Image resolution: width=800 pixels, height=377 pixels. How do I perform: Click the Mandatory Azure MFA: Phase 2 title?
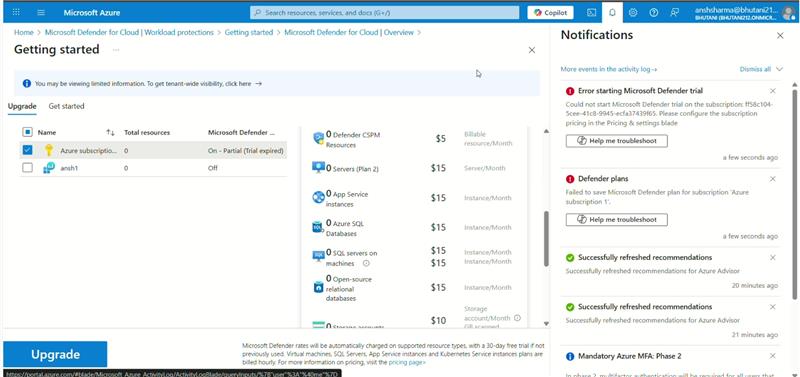tap(630, 356)
